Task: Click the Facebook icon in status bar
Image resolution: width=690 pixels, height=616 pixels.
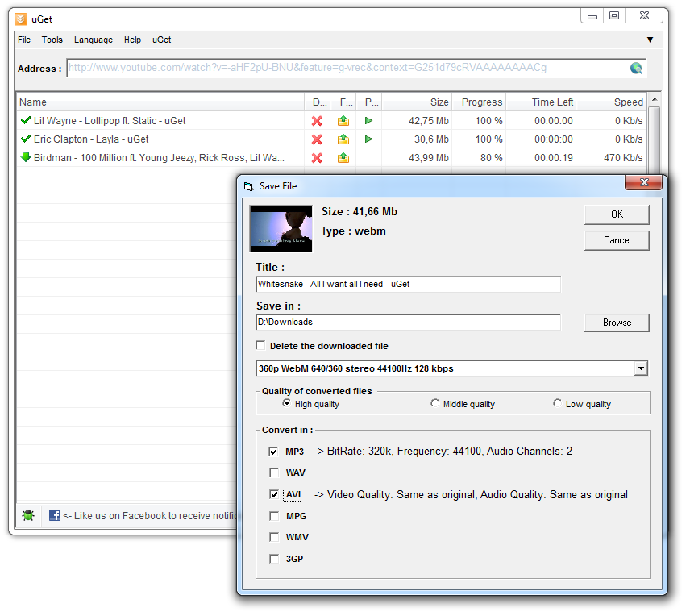Action: pos(55,515)
